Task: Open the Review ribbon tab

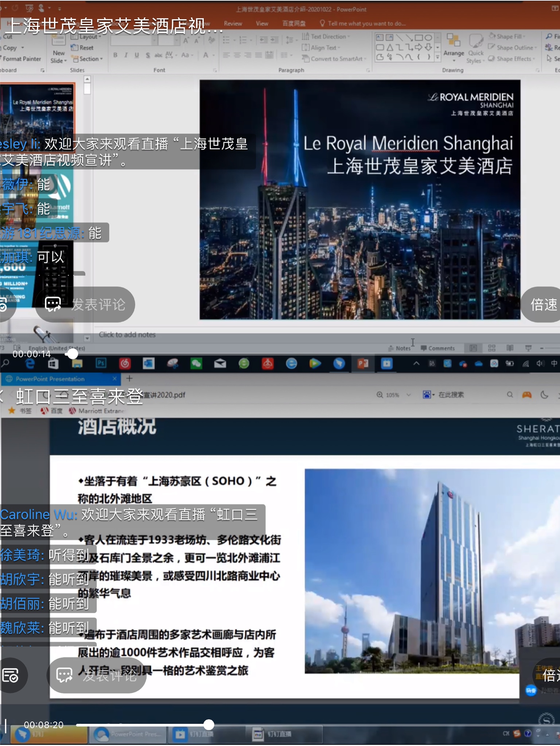Action: (x=233, y=24)
